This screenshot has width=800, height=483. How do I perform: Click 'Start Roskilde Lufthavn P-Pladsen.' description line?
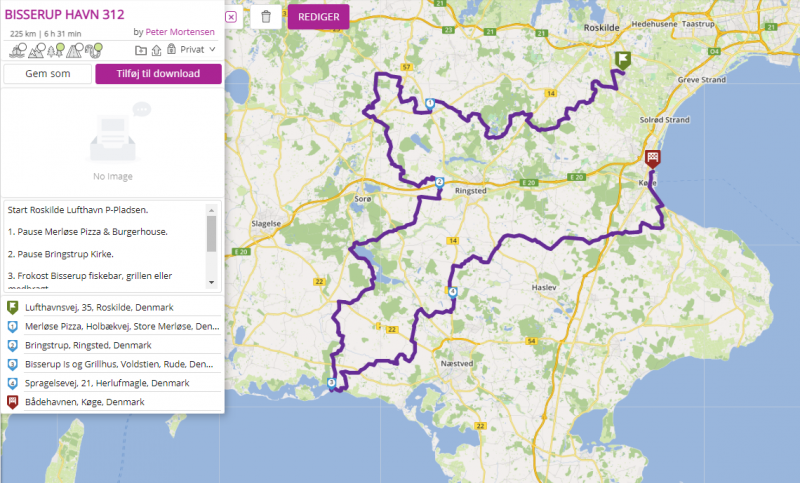click(78, 210)
